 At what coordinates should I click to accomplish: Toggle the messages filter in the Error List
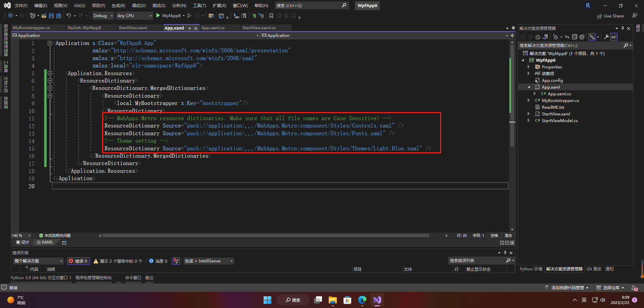point(158,261)
